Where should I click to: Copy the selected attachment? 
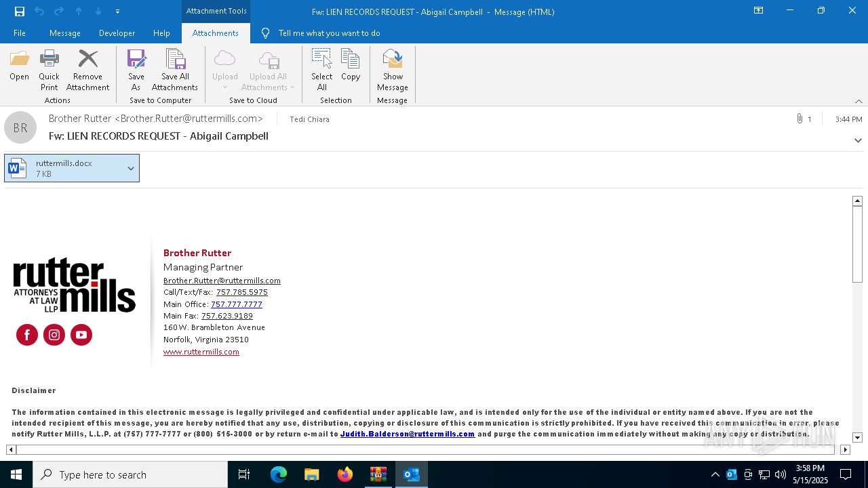click(351, 66)
